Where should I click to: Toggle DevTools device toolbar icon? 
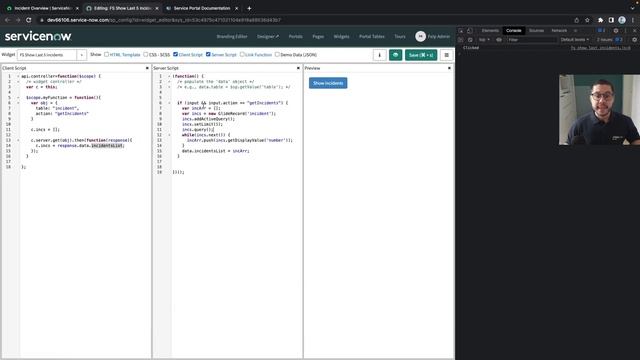[470, 31]
